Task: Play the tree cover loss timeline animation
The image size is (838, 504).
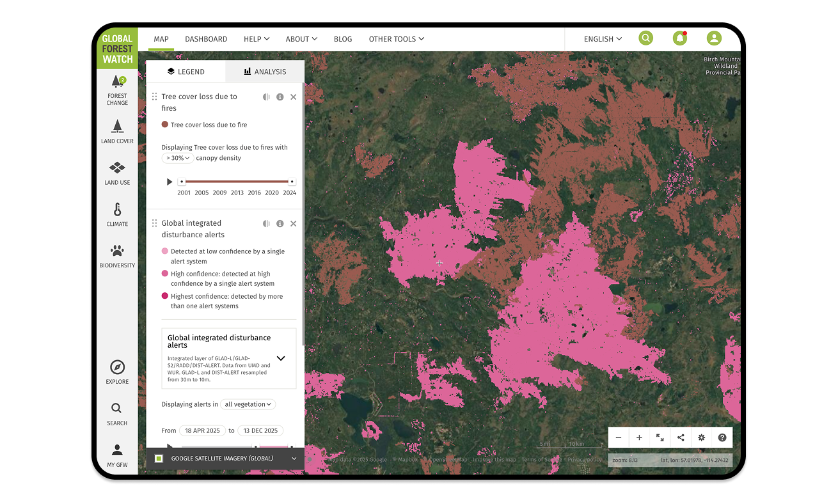Action: (x=170, y=182)
